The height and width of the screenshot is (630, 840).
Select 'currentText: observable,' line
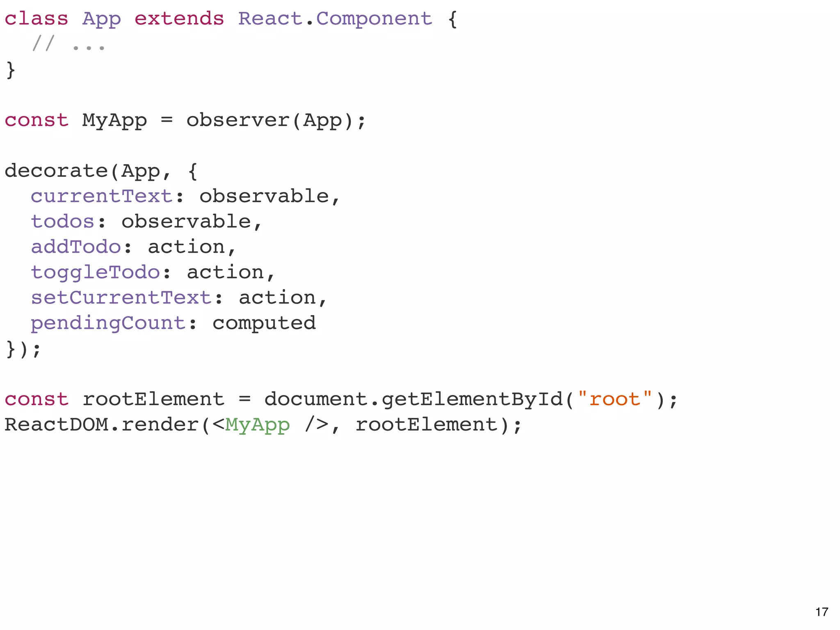pyautogui.click(x=185, y=196)
